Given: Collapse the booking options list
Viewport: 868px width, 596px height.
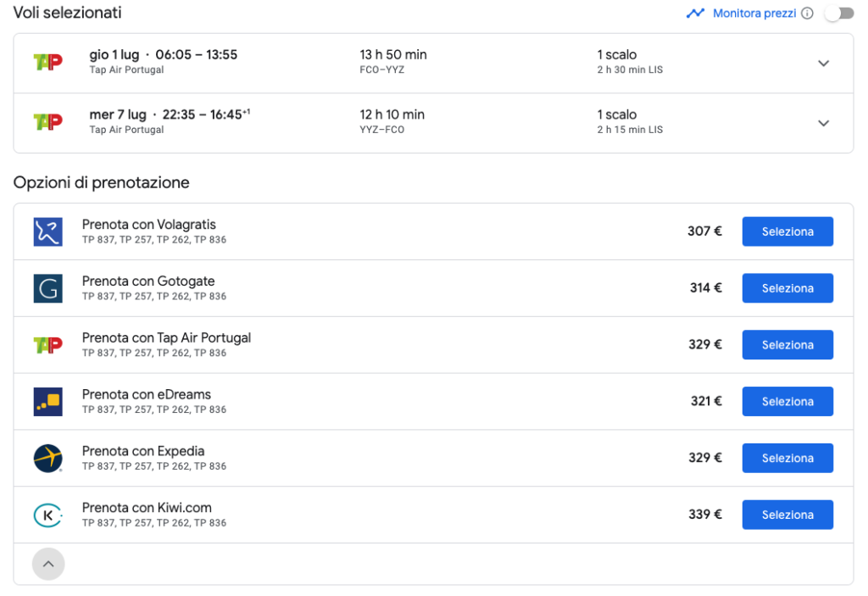Looking at the screenshot, I should click(x=48, y=564).
